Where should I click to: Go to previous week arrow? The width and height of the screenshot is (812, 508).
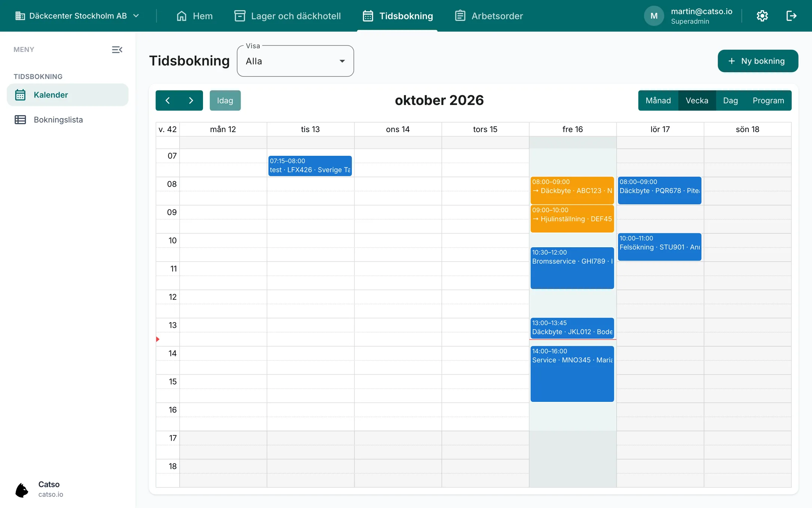[x=168, y=100]
